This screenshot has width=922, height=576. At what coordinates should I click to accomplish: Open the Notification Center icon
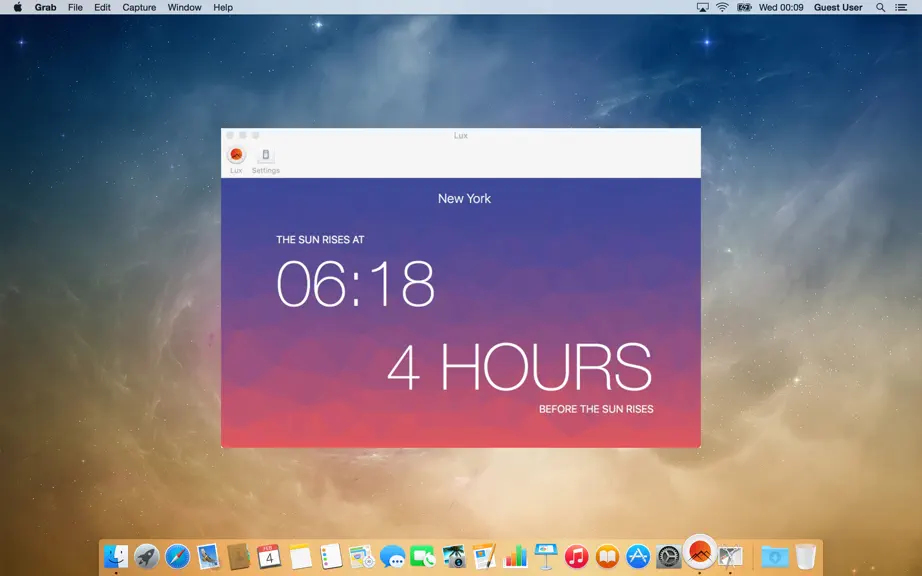pyautogui.click(x=901, y=7)
